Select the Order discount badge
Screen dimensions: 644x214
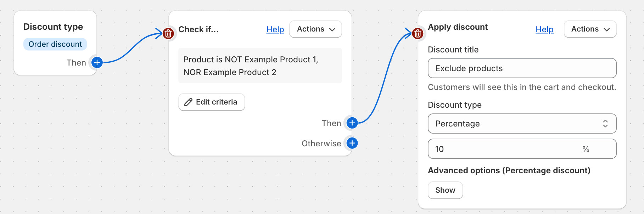point(55,44)
